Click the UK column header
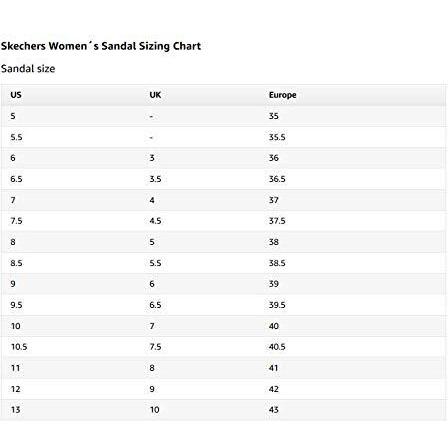 click(155, 95)
